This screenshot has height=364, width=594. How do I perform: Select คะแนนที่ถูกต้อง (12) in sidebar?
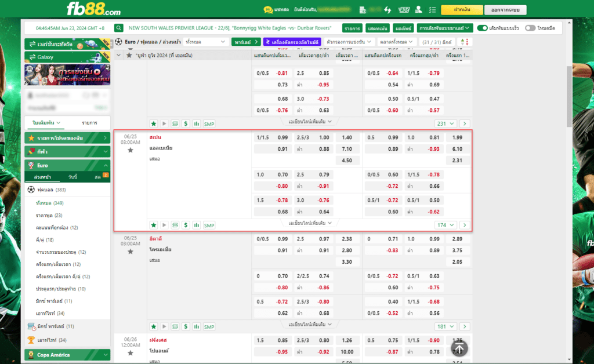pyautogui.click(x=57, y=227)
